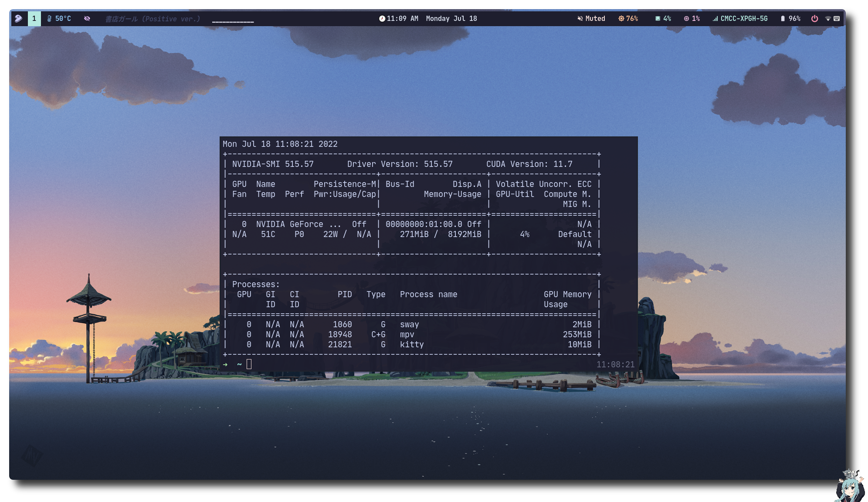Click PID 21821 in process table
The image size is (868, 502).
pyautogui.click(x=340, y=344)
